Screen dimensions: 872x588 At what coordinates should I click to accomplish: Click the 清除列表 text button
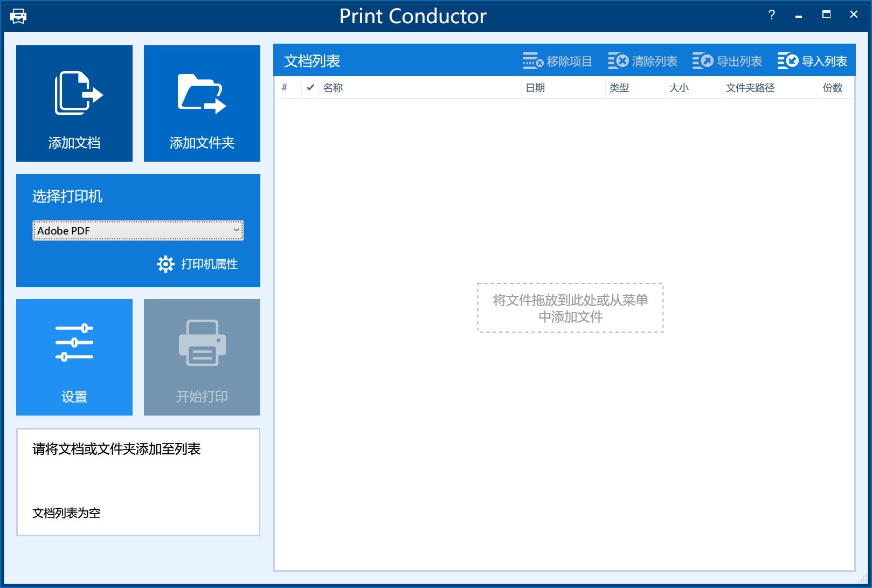pos(654,61)
